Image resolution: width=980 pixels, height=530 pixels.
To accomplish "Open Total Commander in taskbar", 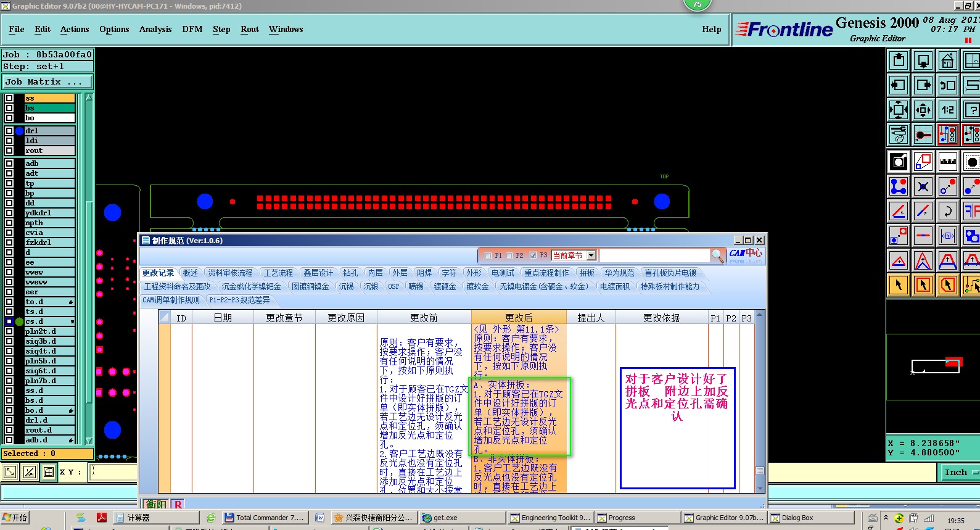I will coord(264,518).
